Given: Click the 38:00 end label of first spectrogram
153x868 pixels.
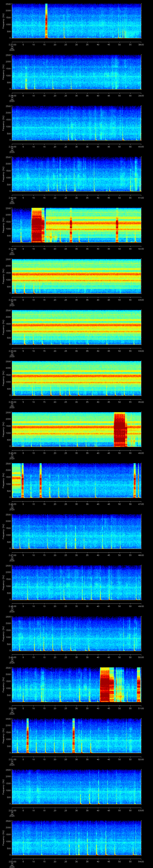Looking at the screenshot, I should [141, 44].
